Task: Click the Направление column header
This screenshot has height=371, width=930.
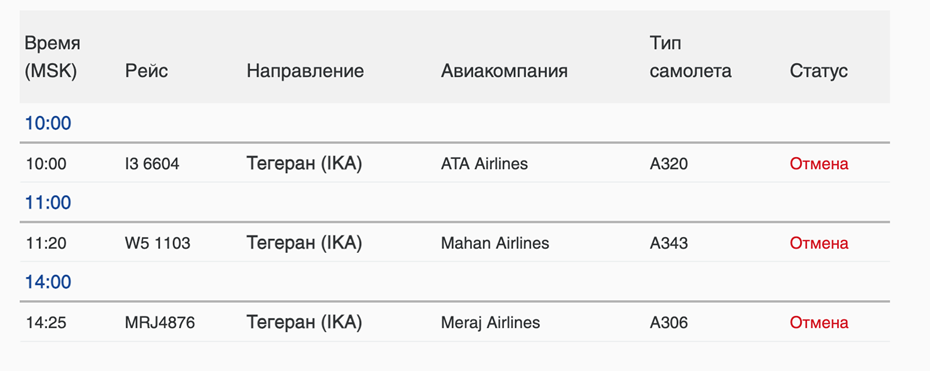Action: click(305, 71)
